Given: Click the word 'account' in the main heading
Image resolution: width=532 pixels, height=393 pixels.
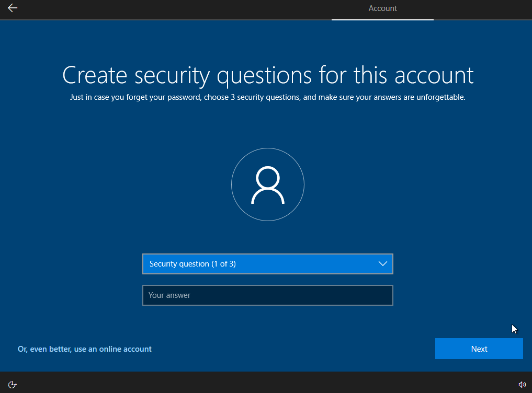Looking at the screenshot, I should point(434,75).
